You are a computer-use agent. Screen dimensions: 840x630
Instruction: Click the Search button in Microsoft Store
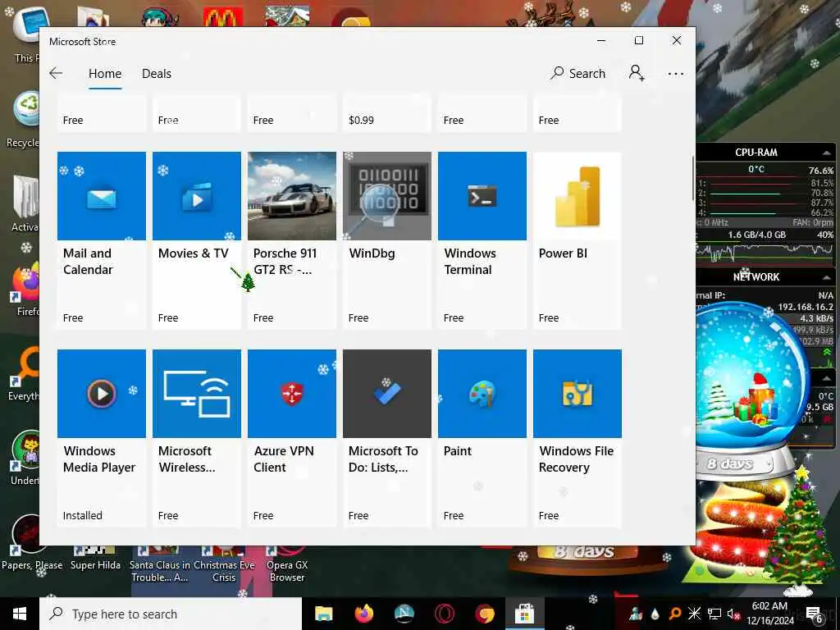point(577,73)
